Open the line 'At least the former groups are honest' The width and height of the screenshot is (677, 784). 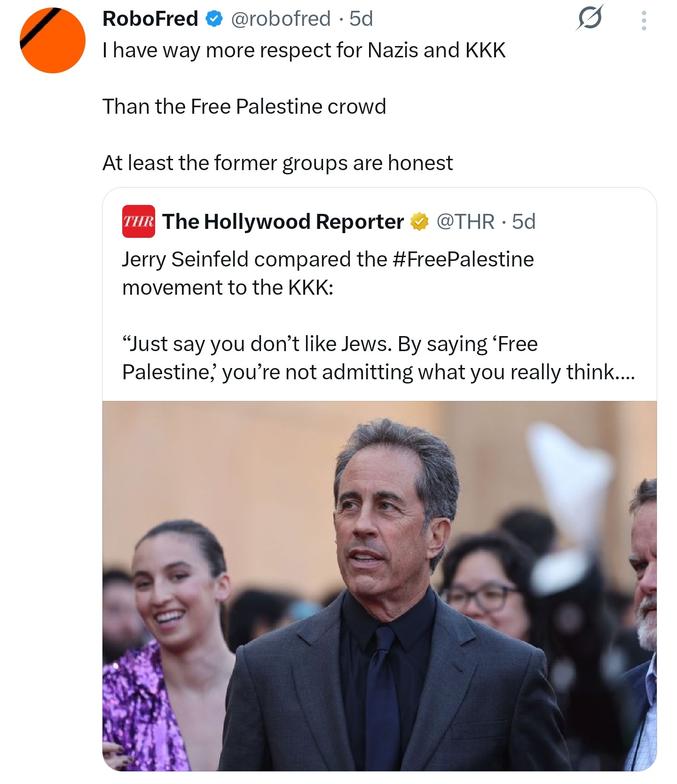[277, 163]
